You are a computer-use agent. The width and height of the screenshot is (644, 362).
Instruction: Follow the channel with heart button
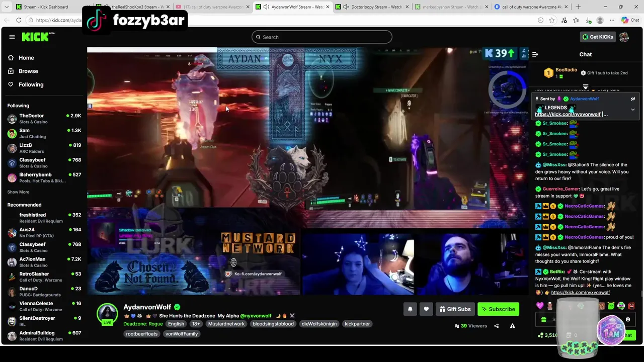[x=426, y=309]
